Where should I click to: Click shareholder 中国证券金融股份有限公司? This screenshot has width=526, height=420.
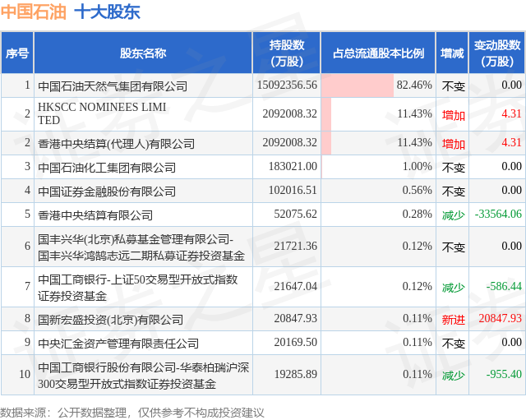[107, 192]
